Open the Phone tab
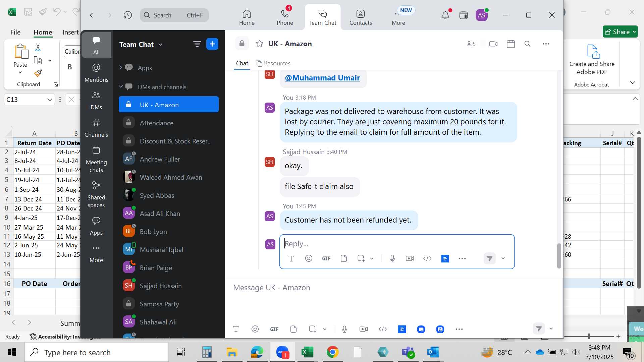 (x=285, y=17)
